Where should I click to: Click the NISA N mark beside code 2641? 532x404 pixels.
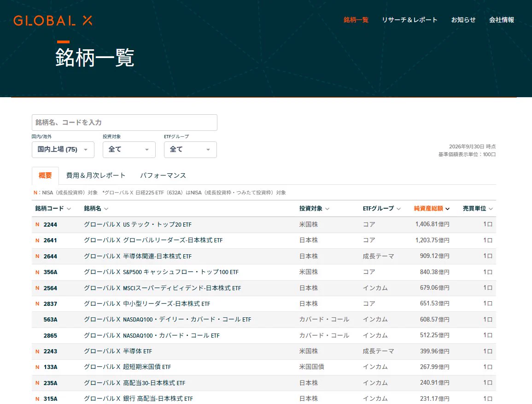(37, 240)
